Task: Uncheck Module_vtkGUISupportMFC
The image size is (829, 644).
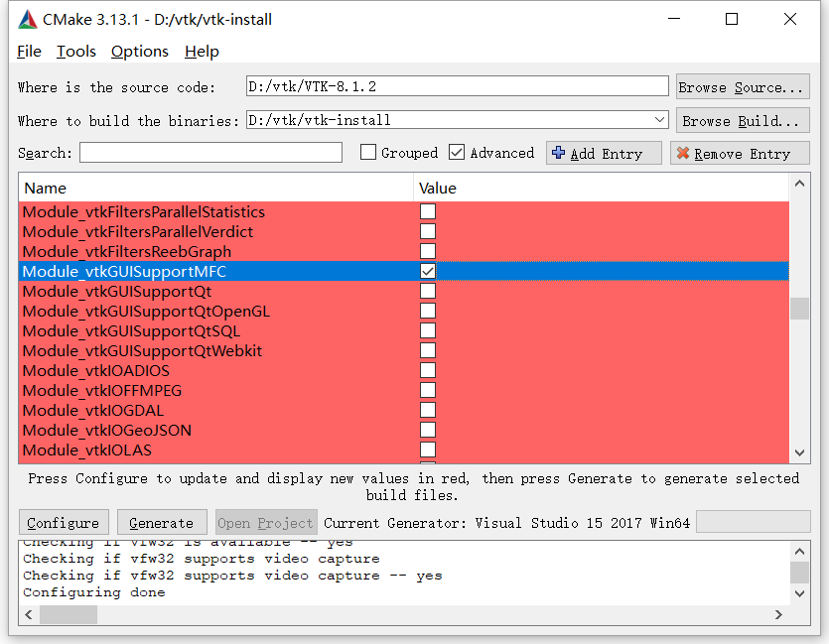Action: pos(428,271)
